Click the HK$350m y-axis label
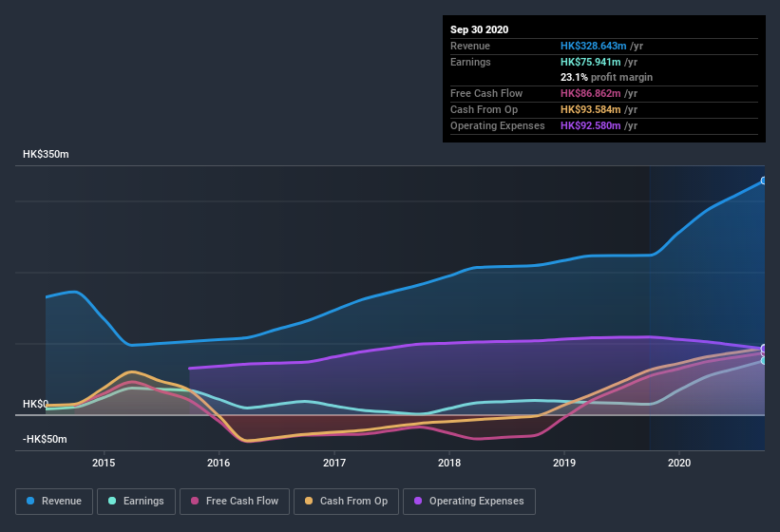Screen dimensions: 780x532 (x=46, y=154)
